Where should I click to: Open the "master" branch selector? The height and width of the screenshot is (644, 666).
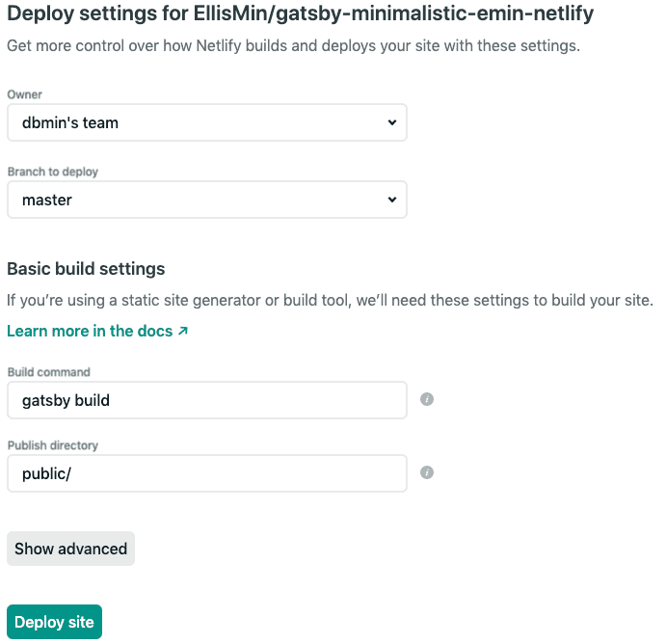[207, 200]
